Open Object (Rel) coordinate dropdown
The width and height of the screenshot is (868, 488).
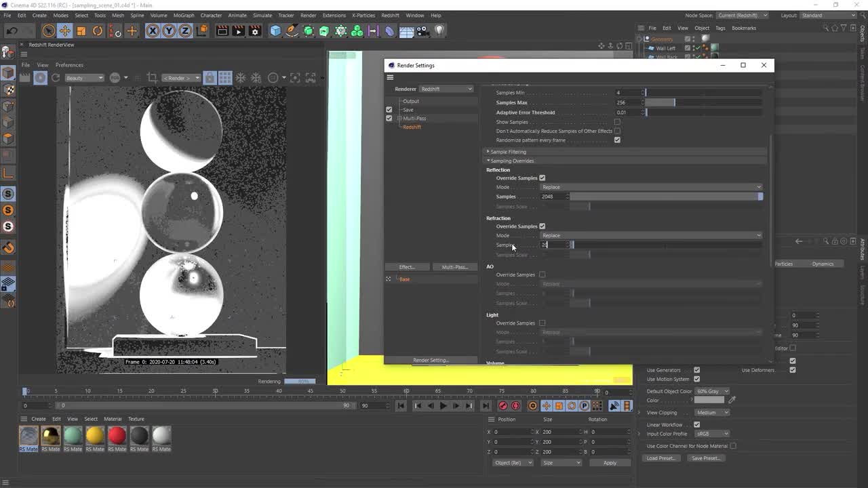click(513, 463)
